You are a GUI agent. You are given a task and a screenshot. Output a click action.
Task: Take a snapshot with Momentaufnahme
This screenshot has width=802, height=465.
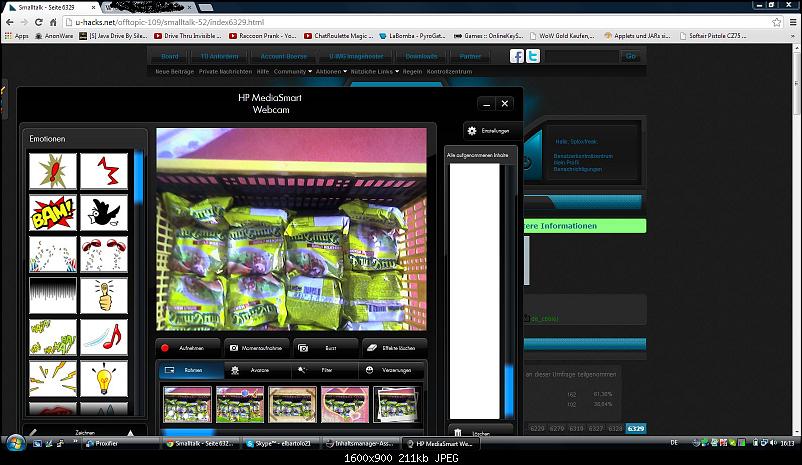pyautogui.click(x=256, y=348)
